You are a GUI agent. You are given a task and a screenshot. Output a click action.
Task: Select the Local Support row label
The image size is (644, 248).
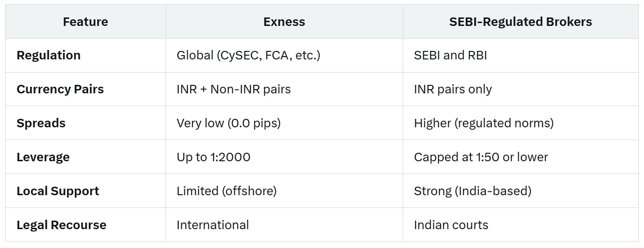pos(58,191)
